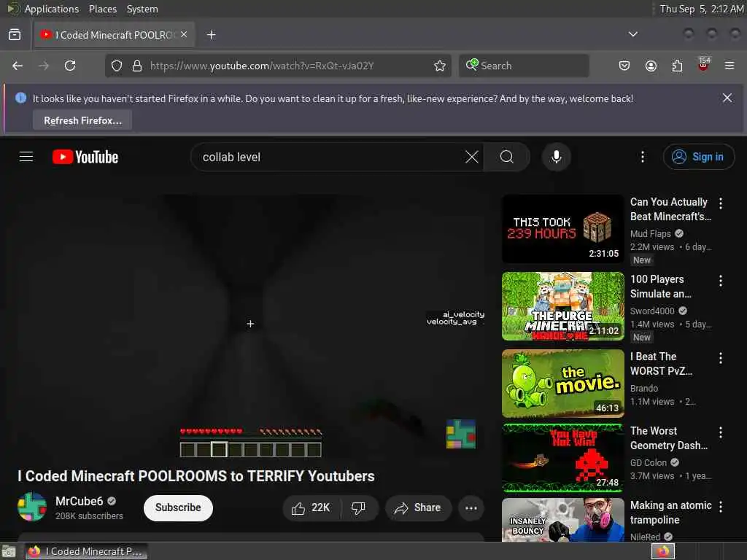This screenshot has height=560, width=747.
Task: Open the ad blocker extension badge 154
Action: [x=704, y=64]
